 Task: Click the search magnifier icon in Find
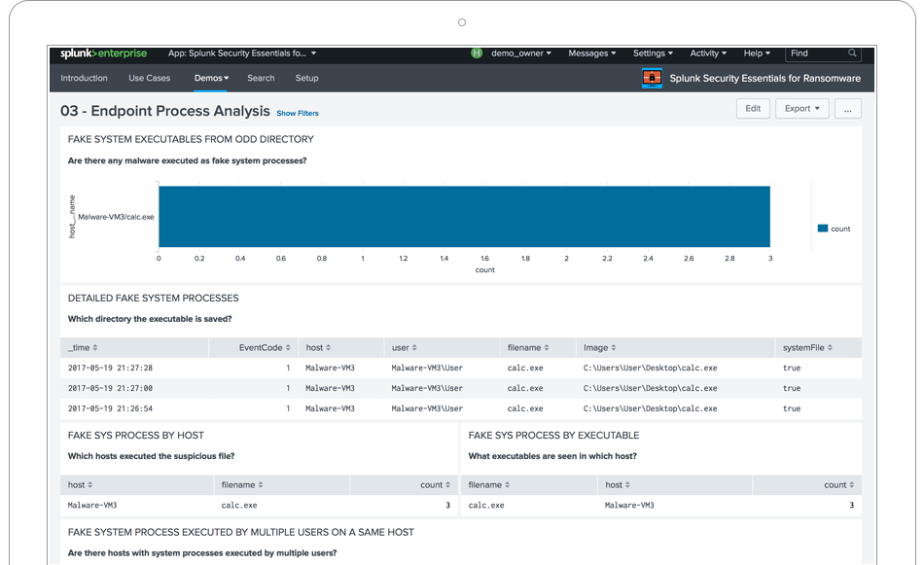[x=852, y=53]
